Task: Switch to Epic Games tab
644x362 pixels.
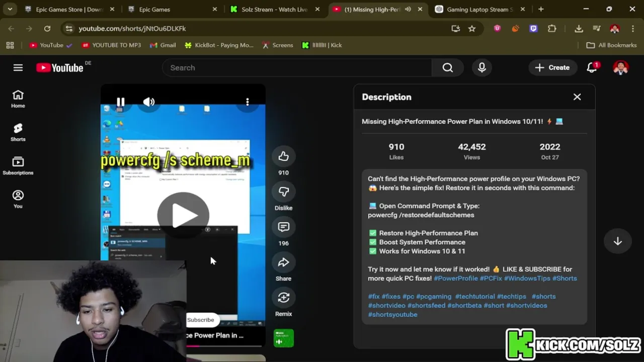Action: (x=173, y=9)
